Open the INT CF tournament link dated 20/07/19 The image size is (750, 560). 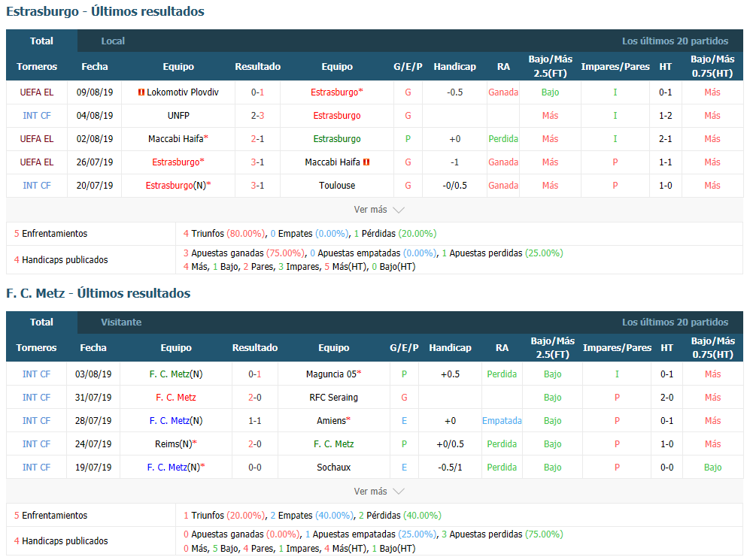(x=37, y=186)
